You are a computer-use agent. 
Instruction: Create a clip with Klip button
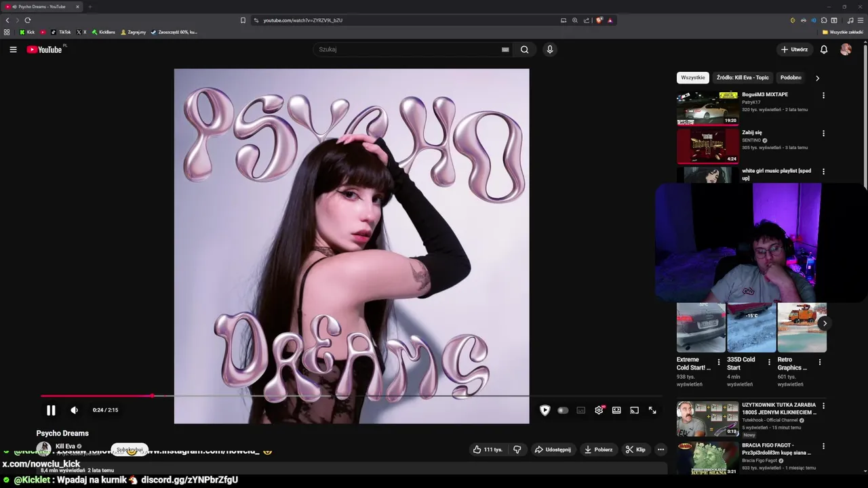click(635, 449)
